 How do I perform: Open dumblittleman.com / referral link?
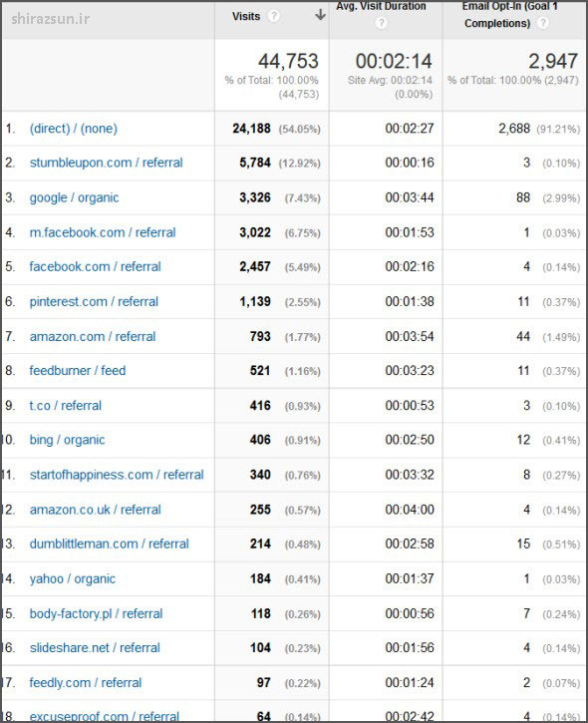110,543
